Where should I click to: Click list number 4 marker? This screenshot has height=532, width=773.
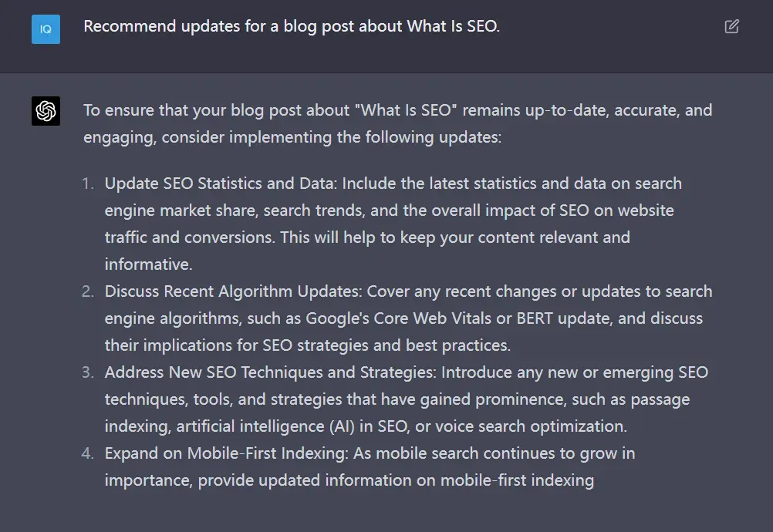click(89, 453)
